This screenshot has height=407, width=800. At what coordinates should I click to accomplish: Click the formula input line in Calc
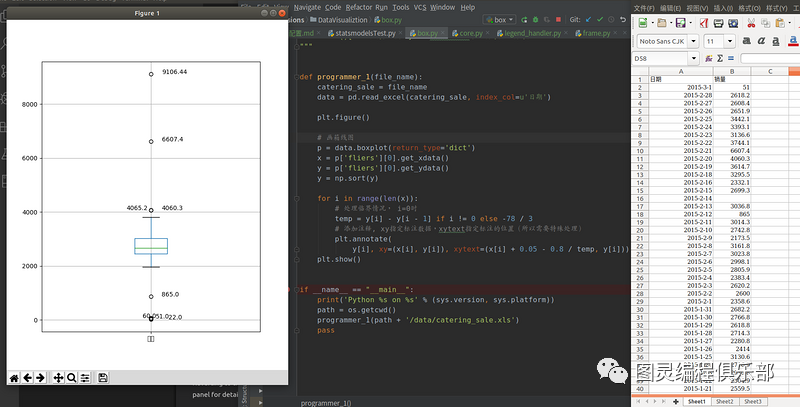[x=770, y=59]
